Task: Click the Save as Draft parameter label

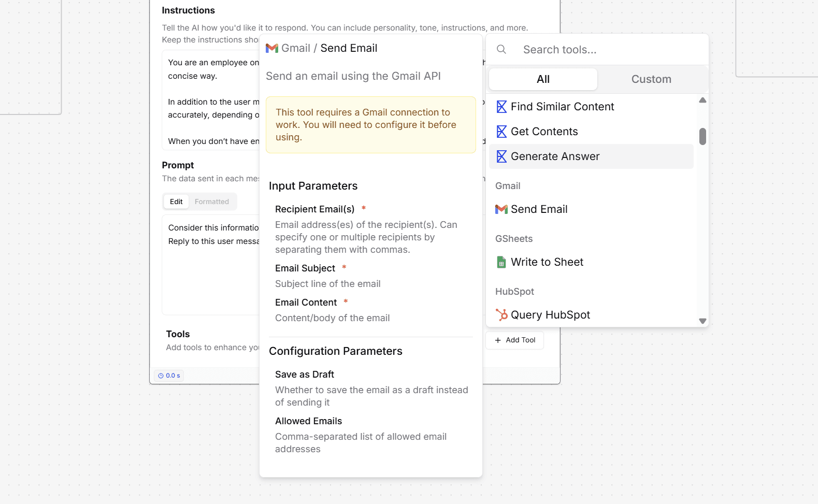Action: 305,375
